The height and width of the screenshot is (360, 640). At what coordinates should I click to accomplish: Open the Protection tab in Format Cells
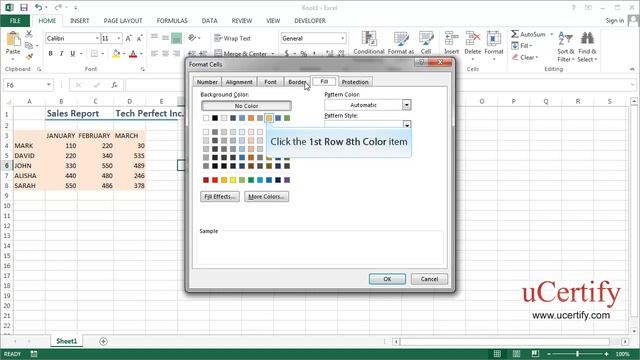click(x=355, y=82)
